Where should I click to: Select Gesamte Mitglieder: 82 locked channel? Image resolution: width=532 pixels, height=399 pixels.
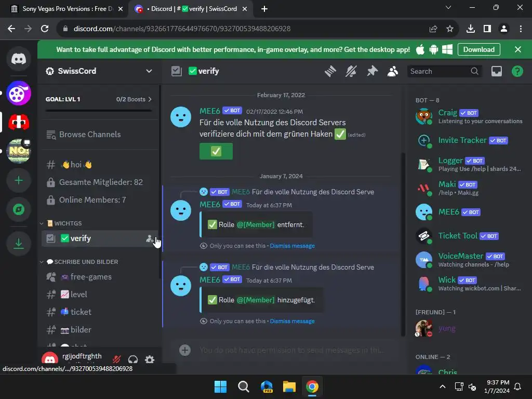coord(99,182)
